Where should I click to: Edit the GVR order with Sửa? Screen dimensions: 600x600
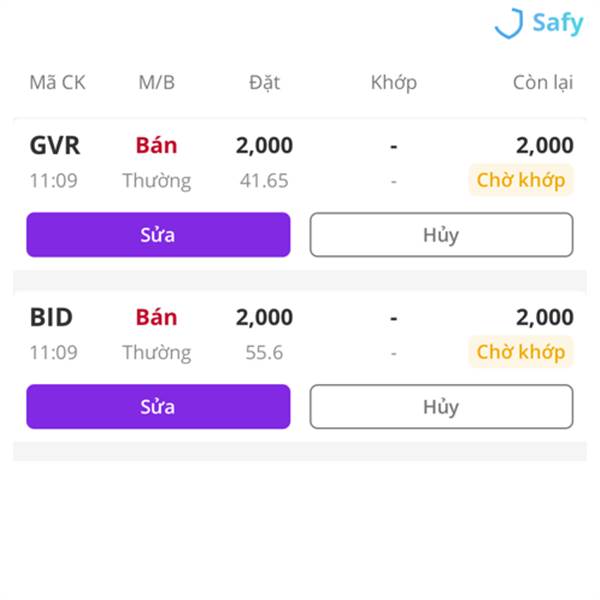[158, 235]
